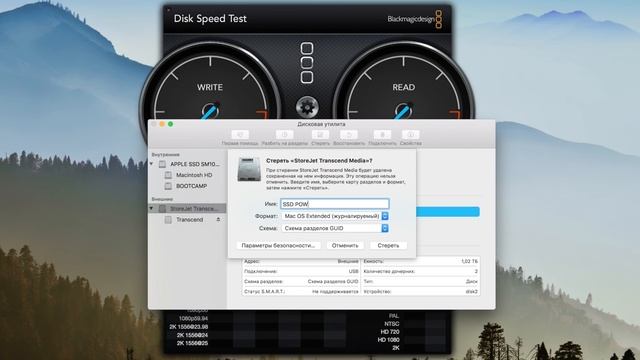Viewport: 640px width, 360px height.
Task: Open the Info (Свойства) toolbar icon
Action: tap(411, 135)
